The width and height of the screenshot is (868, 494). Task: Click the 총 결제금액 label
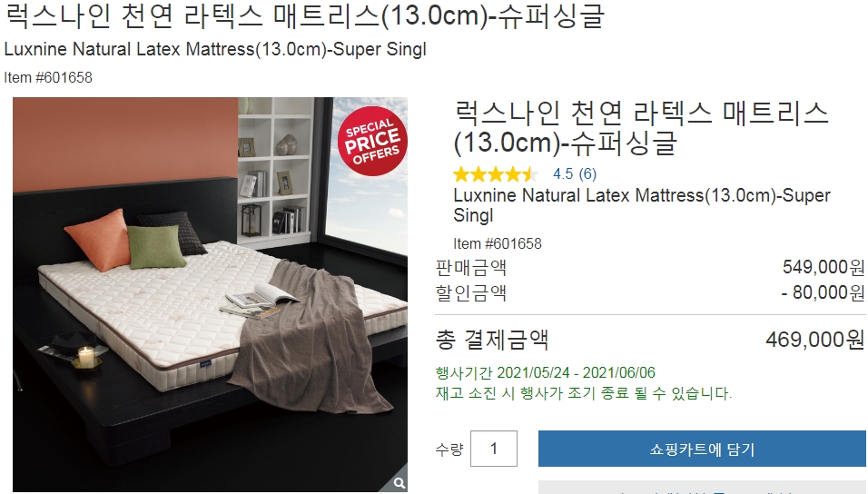(492, 340)
